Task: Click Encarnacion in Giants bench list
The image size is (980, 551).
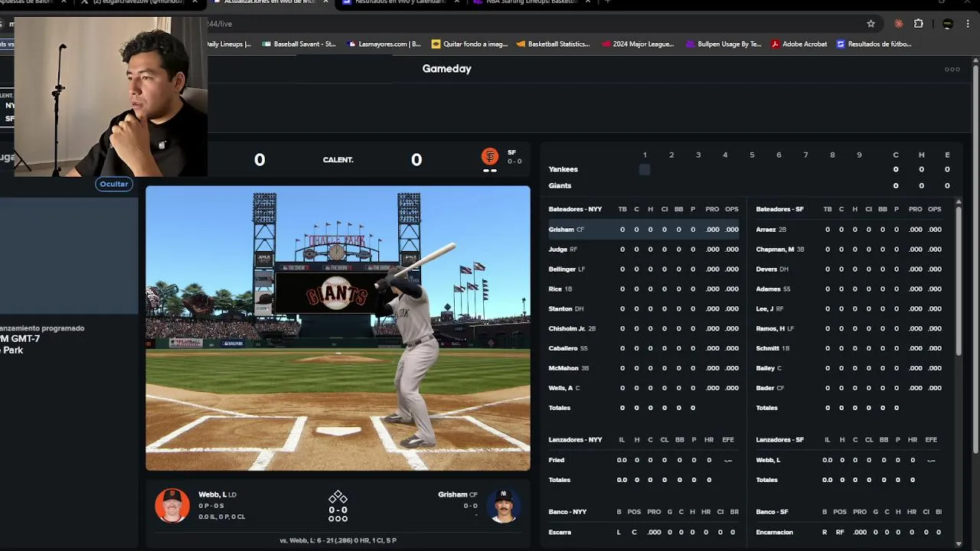Action: (775, 532)
